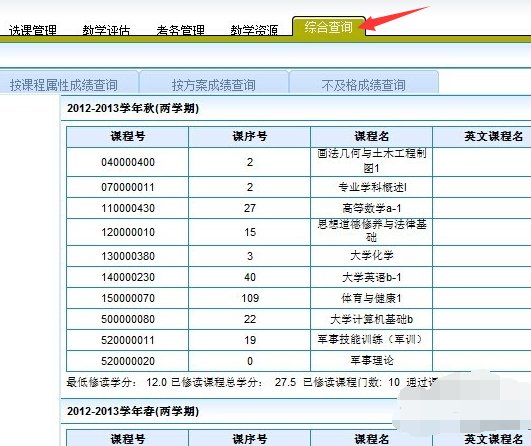Click course name 画法几何与土木工程制图1
Viewport: 531px width, 446px height.
(371, 161)
